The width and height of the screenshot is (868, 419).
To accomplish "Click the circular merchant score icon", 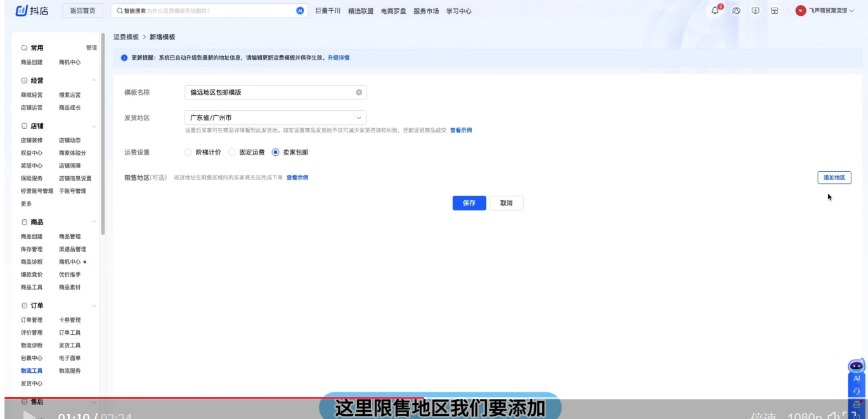I will click(736, 11).
